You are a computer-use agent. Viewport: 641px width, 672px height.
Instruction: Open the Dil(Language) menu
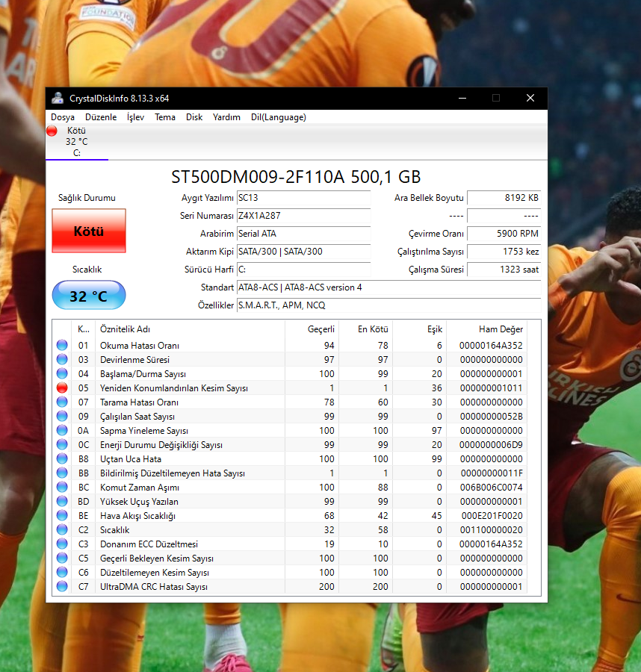278,117
